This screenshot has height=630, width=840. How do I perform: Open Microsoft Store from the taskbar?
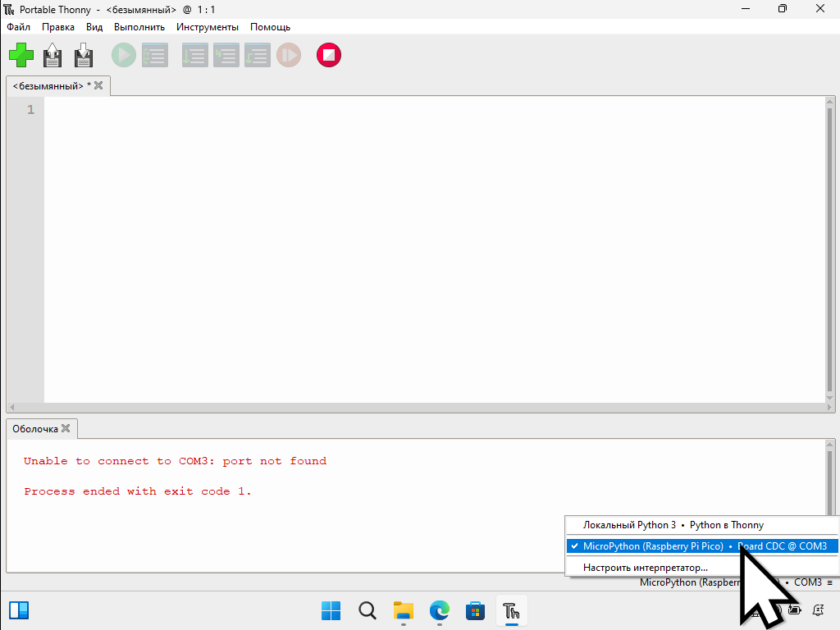(475, 610)
